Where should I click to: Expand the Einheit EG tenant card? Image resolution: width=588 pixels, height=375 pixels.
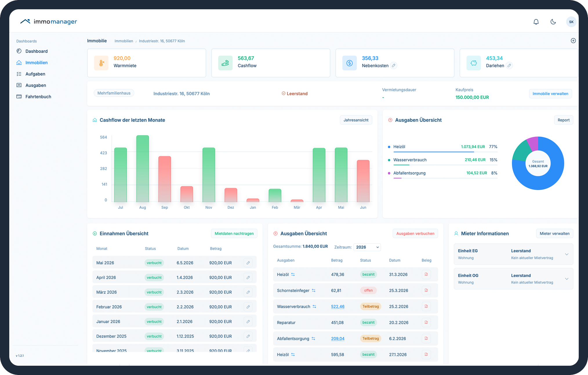point(513,254)
